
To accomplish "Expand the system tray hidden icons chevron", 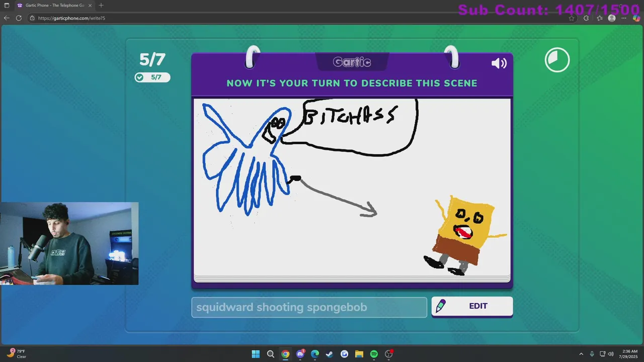I will coord(581,354).
